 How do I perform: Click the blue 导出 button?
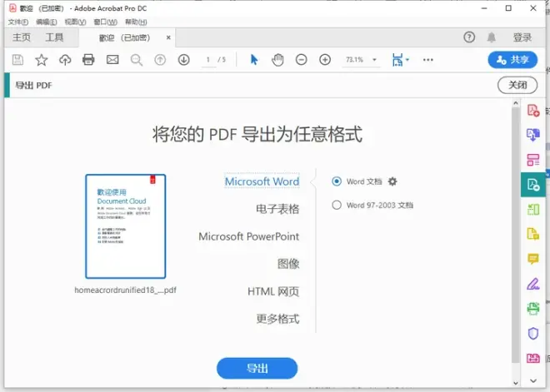point(257,368)
